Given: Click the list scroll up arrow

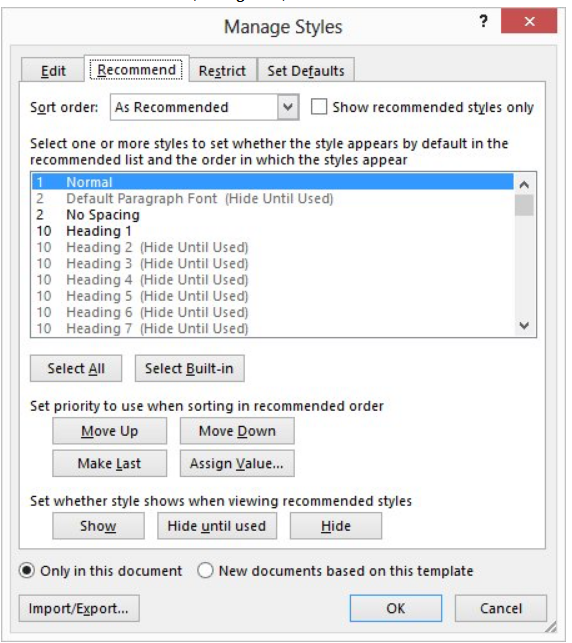Looking at the screenshot, I should click(524, 185).
